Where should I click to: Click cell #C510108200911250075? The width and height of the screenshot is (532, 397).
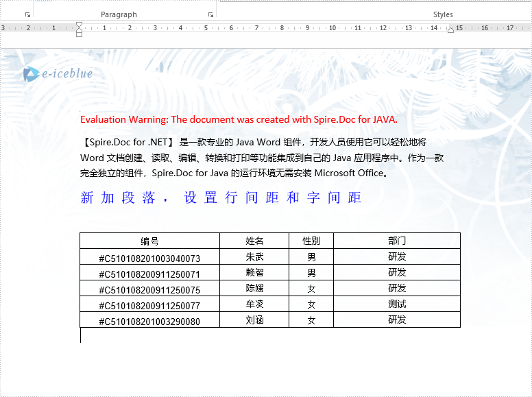tap(149, 289)
